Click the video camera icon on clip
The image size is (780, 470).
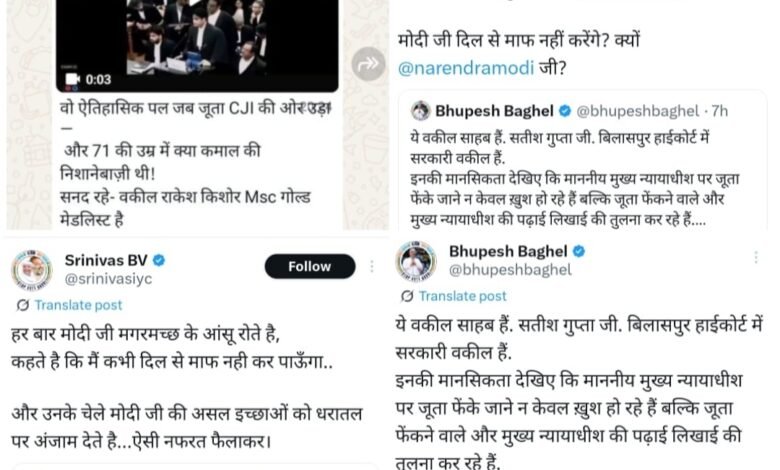73,80
